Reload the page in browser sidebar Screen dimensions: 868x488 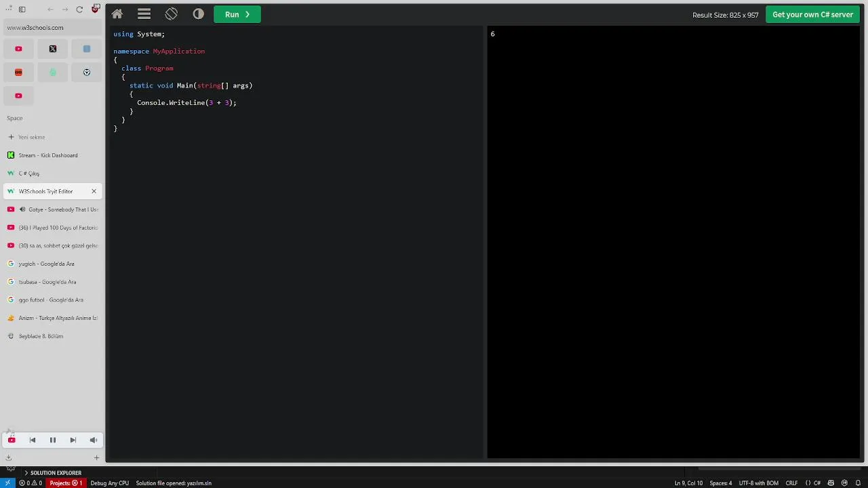tap(79, 9)
